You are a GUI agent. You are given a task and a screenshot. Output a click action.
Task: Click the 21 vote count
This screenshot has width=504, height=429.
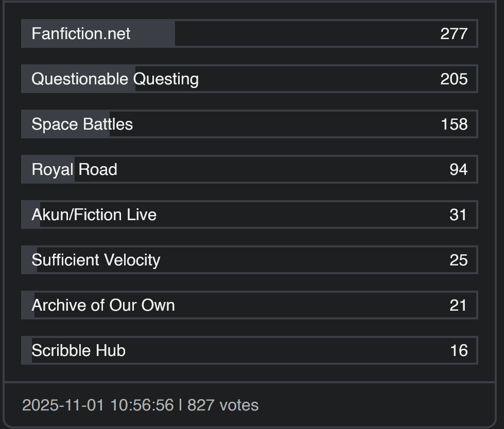[458, 306]
